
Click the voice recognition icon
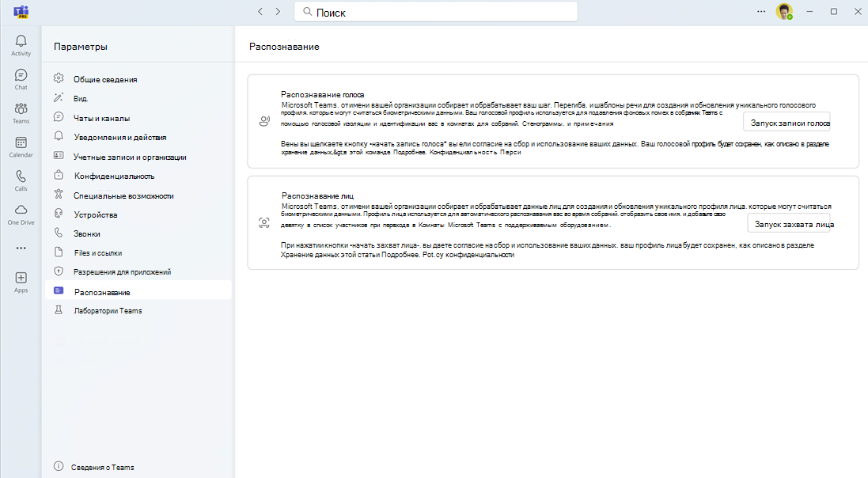click(x=264, y=121)
